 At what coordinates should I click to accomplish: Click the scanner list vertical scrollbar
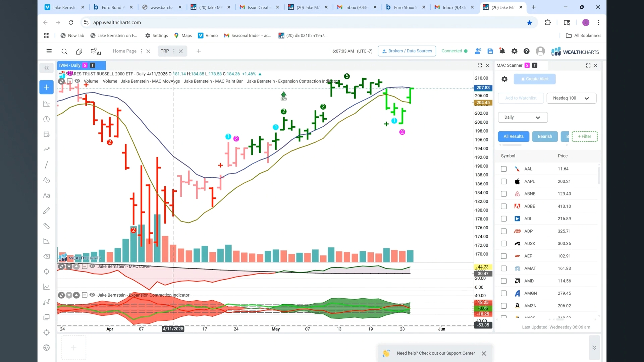click(599, 175)
